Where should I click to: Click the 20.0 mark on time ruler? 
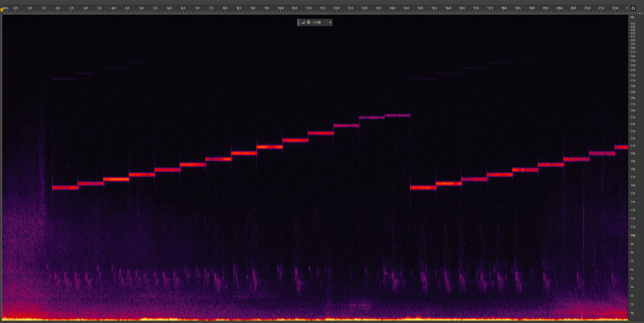(559, 8)
